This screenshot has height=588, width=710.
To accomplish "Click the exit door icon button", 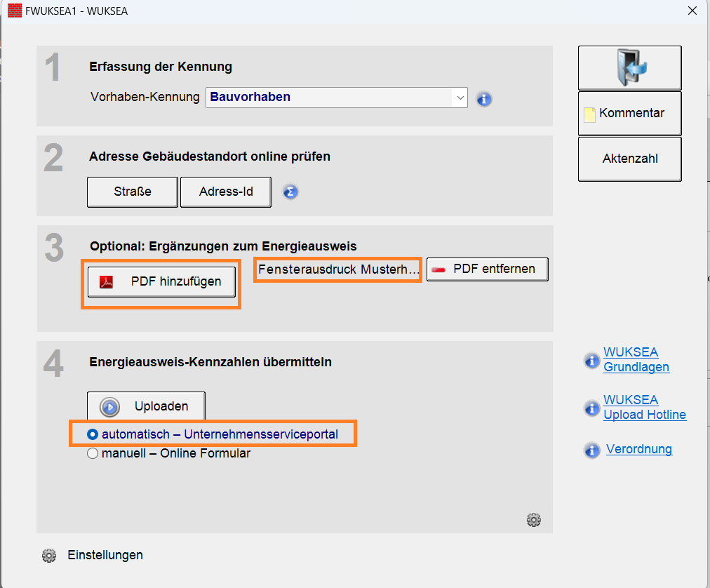I will [x=629, y=68].
